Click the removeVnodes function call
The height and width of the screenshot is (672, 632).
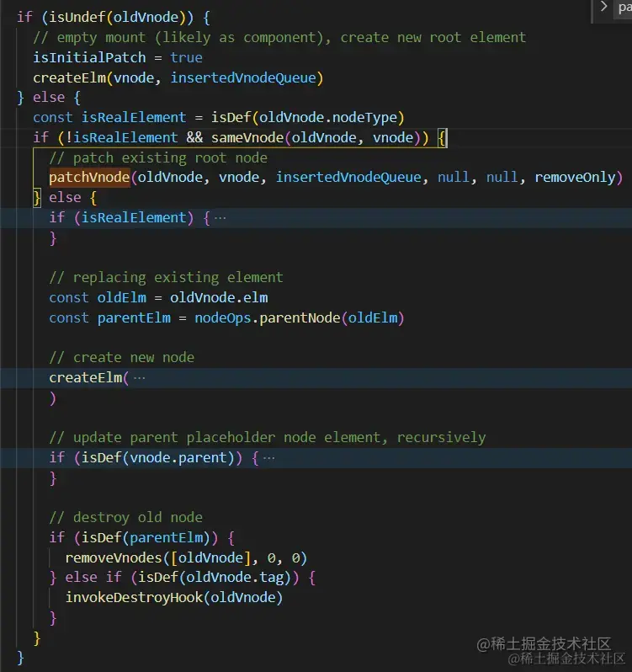point(114,557)
